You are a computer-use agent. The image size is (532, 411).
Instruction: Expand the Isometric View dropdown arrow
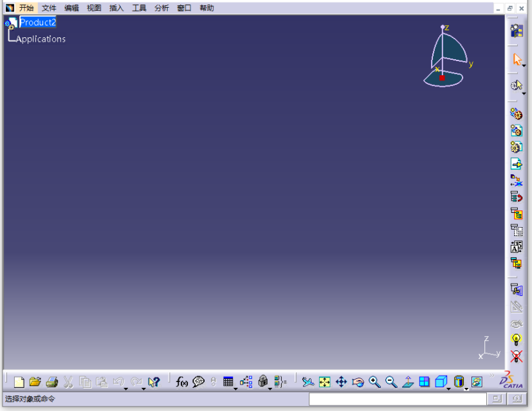pyautogui.click(x=448, y=388)
